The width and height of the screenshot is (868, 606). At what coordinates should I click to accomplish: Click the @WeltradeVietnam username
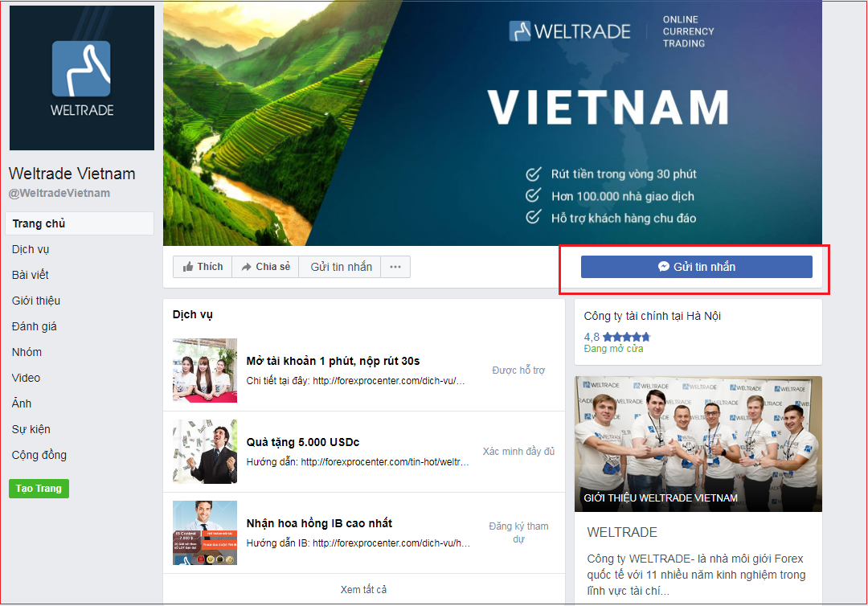(59, 193)
